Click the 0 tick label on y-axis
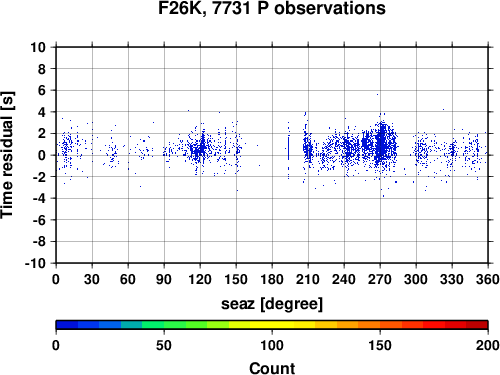This screenshot has width=500, height=375. pyautogui.click(x=42, y=155)
